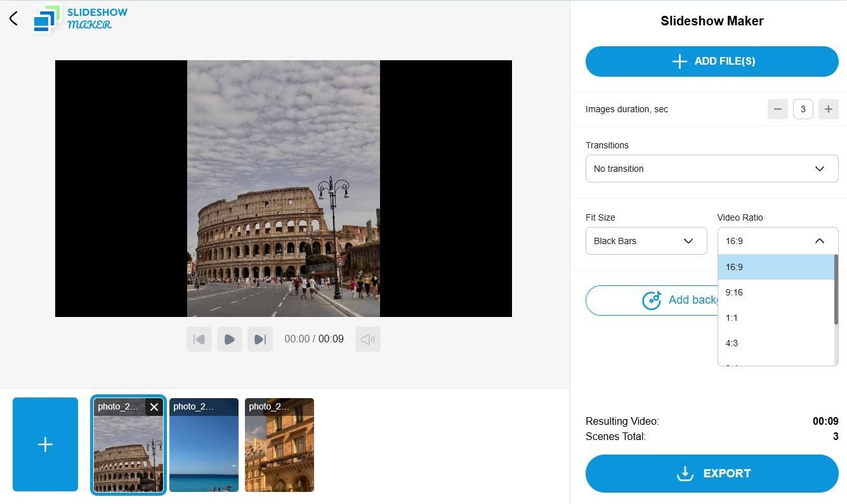Skip to previous slide
The height and width of the screenshot is (504, 847).
(199, 339)
